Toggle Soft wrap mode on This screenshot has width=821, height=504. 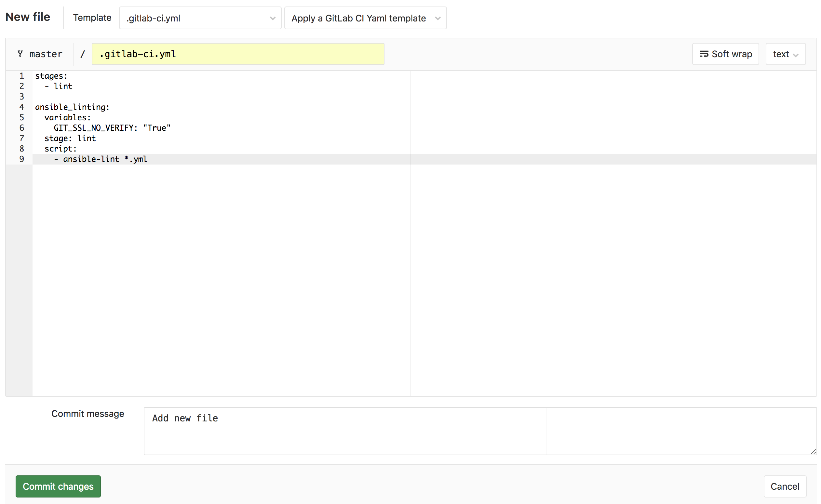727,54
